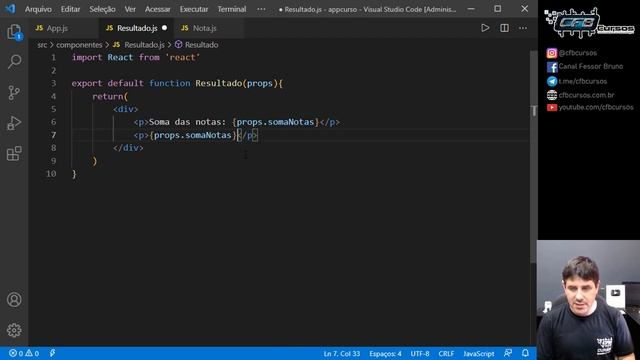Close unsaved Resultado.js via dot indicator

pyautogui.click(x=164, y=28)
